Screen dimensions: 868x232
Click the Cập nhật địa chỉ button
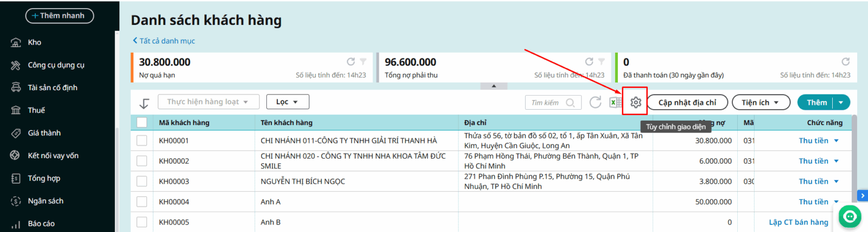point(687,102)
